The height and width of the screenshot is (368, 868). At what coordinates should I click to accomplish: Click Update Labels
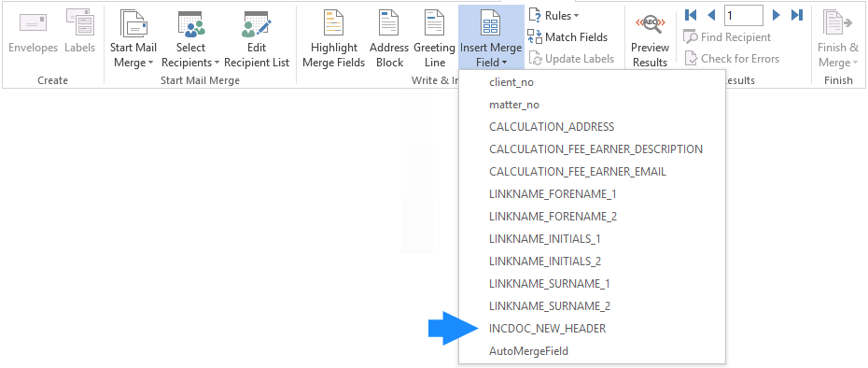pos(571,58)
